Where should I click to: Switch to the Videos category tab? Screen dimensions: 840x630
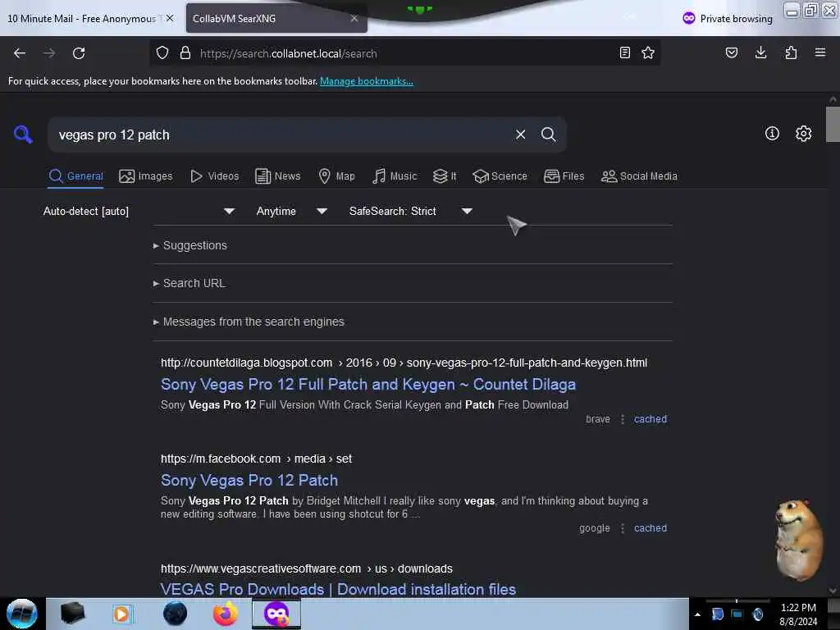tap(215, 176)
